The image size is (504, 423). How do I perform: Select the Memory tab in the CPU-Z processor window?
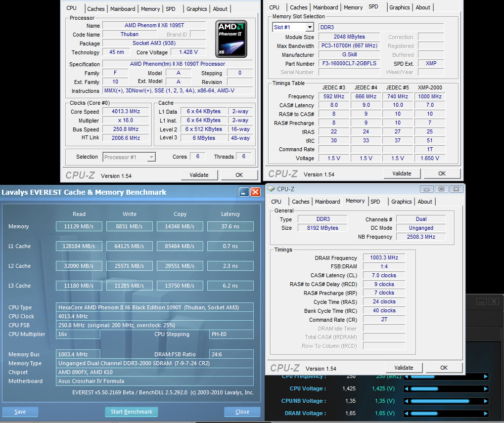pos(150,9)
